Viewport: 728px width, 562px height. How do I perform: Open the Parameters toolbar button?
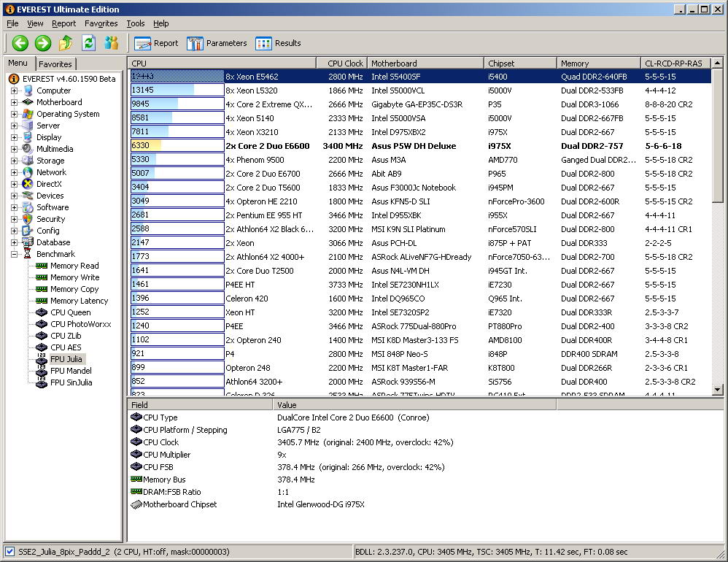tap(217, 43)
